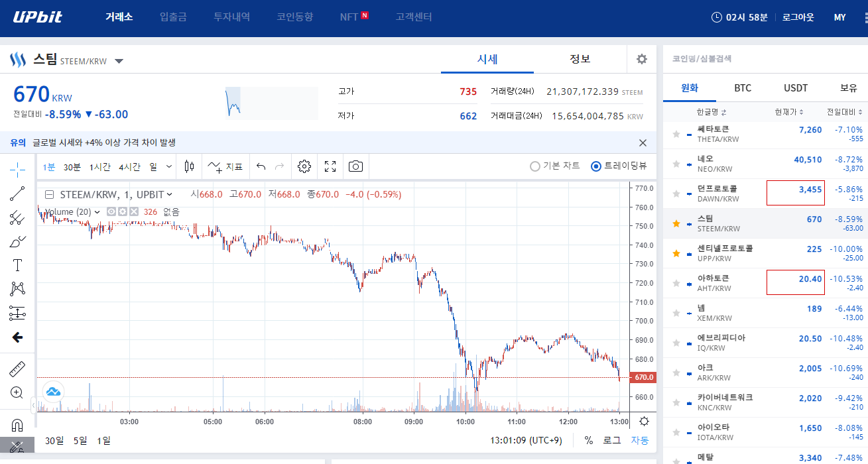The height and width of the screenshot is (464, 868).
Task: Take a chart snapshot with camera icon
Action: pyautogui.click(x=356, y=166)
